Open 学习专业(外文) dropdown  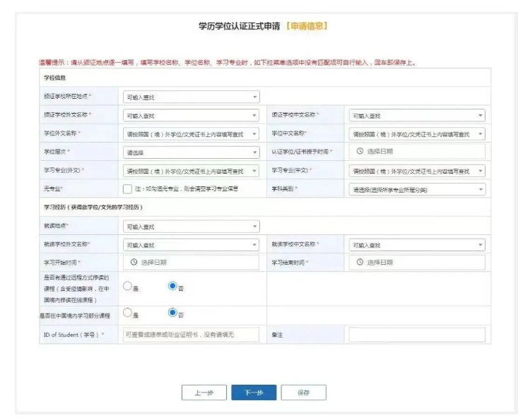tap(191, 171)
